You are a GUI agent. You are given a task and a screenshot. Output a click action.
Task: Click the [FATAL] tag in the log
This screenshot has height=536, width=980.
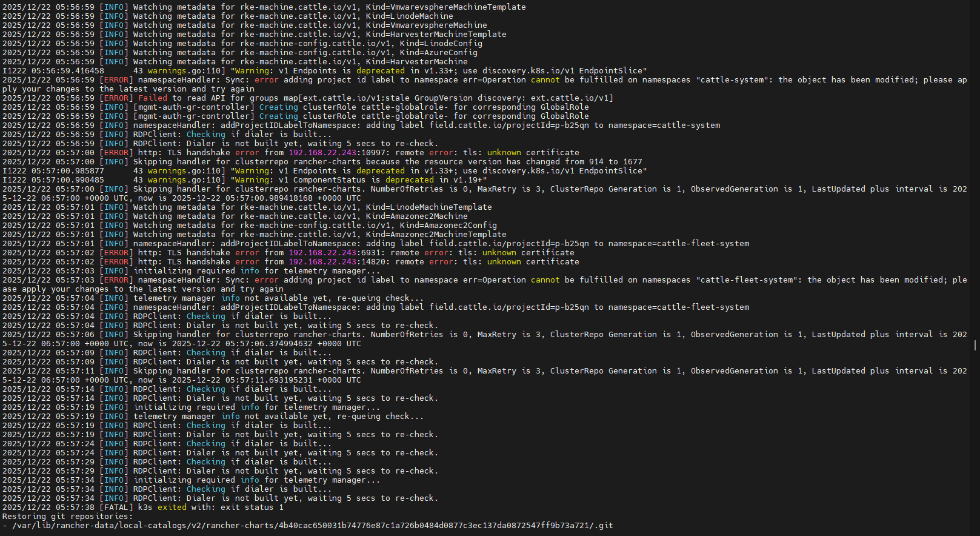116,508
